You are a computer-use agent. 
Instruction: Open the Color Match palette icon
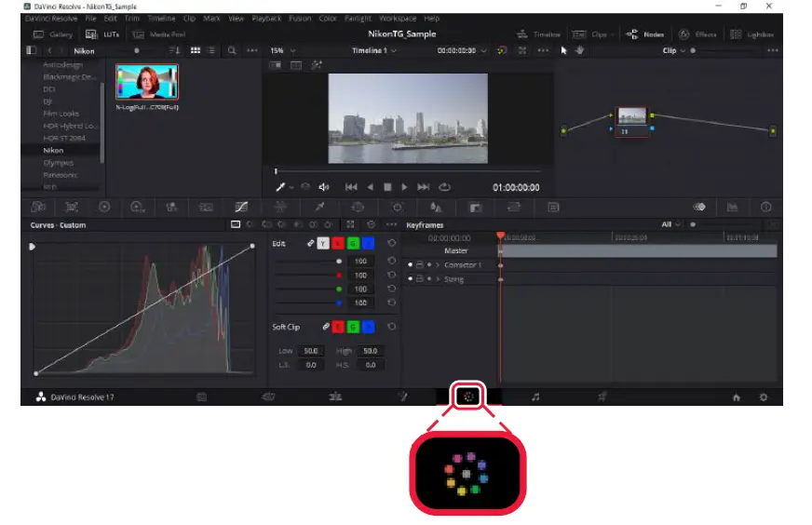coord(72,207)
